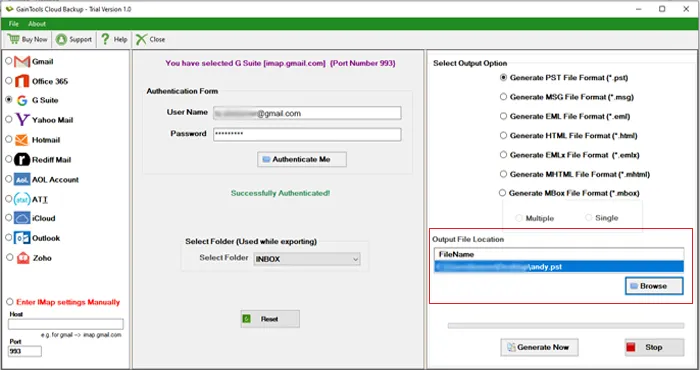The image size is (700, 370).
Task: Select the ATT radio button
Action: 8,199
